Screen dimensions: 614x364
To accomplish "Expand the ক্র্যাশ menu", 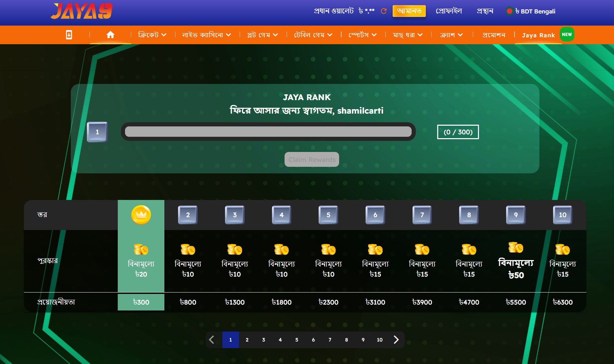I will coord(451,35).
